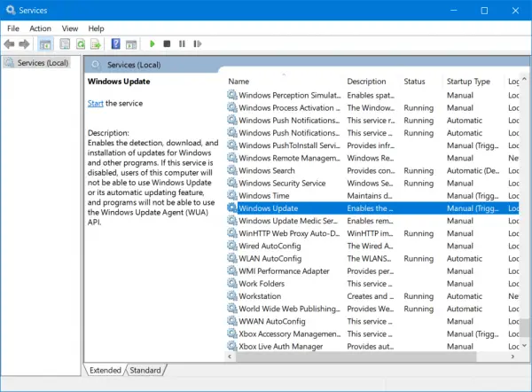This screenshot has height=392, width=532.
Task: Sort services by the Status column header
Action: click(417, 82)
